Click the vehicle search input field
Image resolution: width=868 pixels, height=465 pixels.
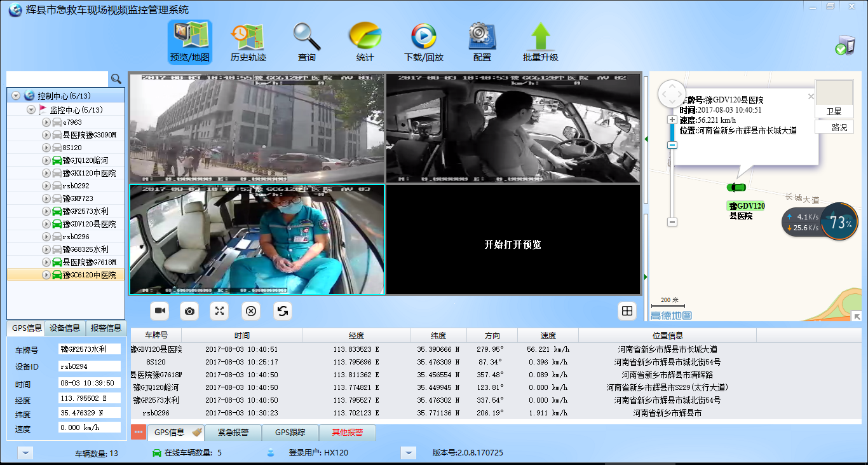(x=57, y=79)
